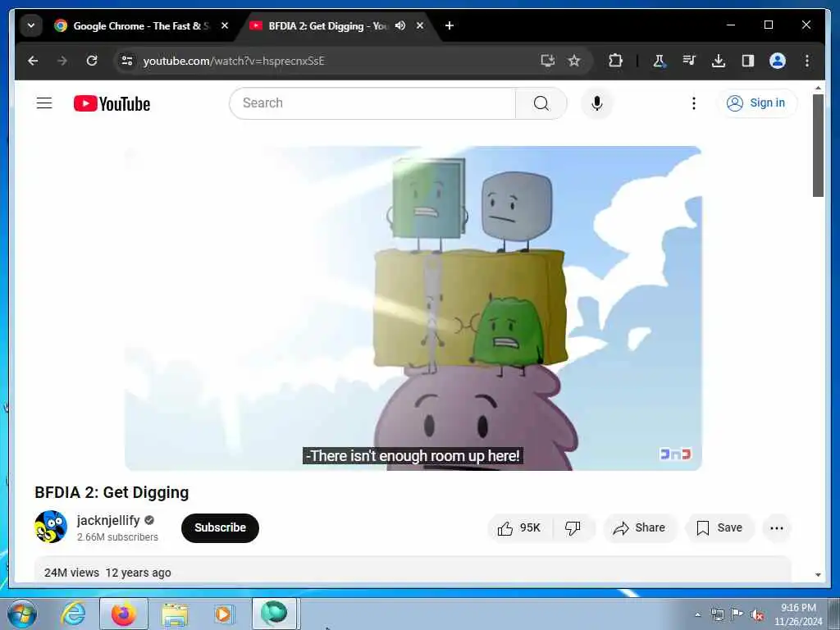Open the BFDIA 2: Get Digging title
This screenshot has width=840, height=630.
coord(112,492)
